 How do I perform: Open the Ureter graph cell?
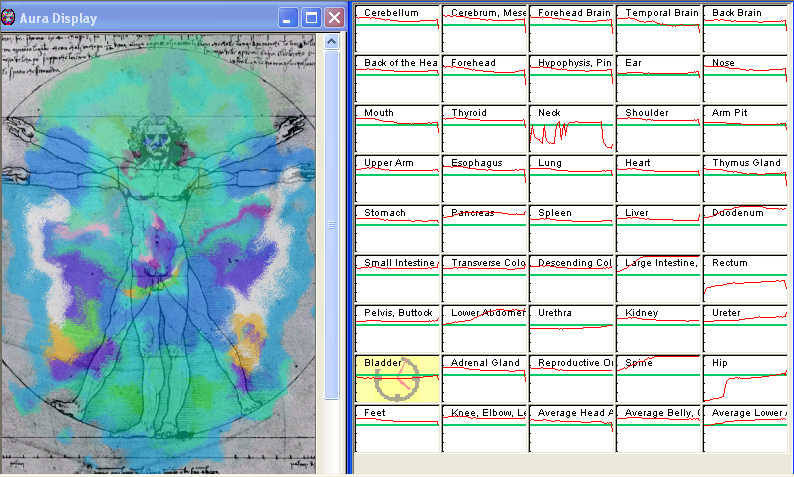click(746, 329)
